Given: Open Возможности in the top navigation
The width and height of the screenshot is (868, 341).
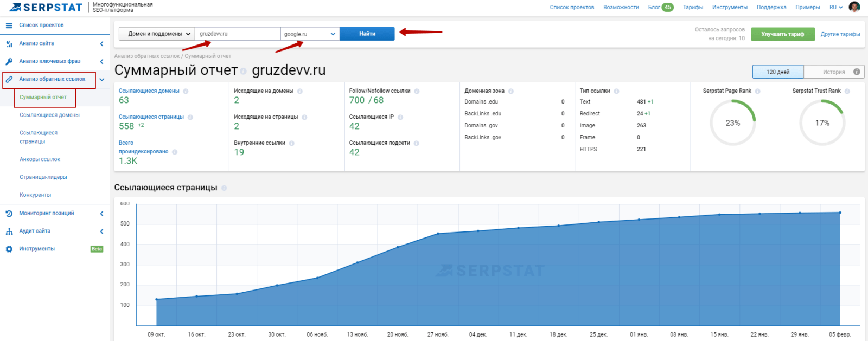Looking at the screenshot, I should pyautogui.click(x=621, y=7).
